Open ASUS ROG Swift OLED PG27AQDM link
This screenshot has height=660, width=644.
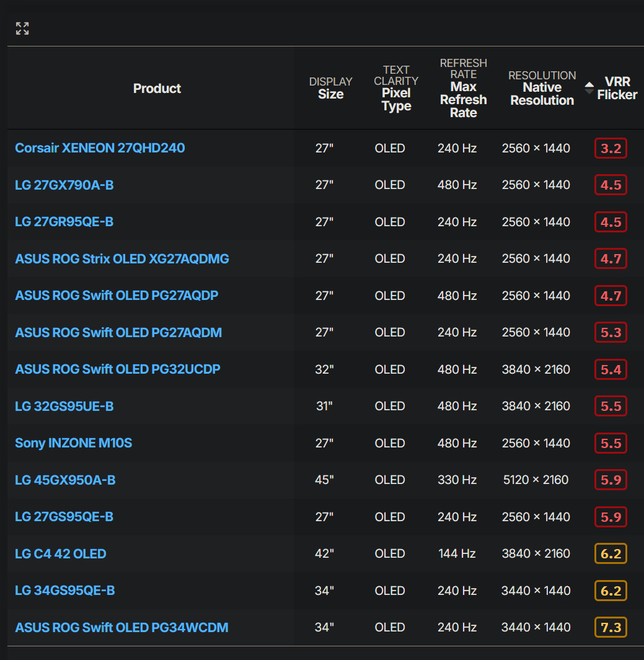[118, 333]
